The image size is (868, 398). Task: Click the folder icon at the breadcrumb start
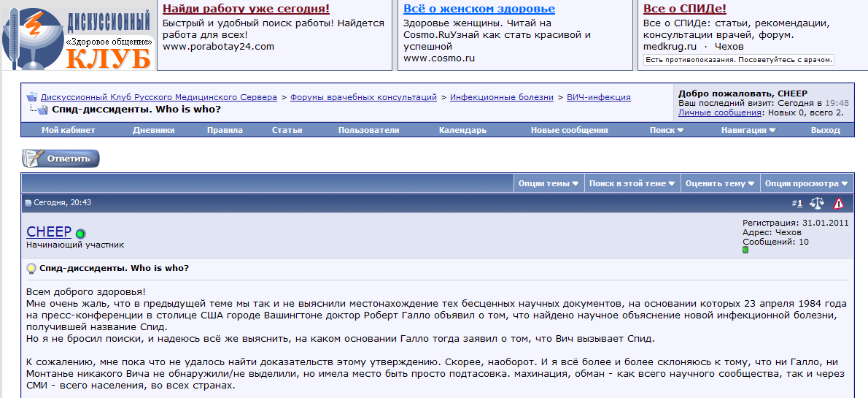click(32, 97)
